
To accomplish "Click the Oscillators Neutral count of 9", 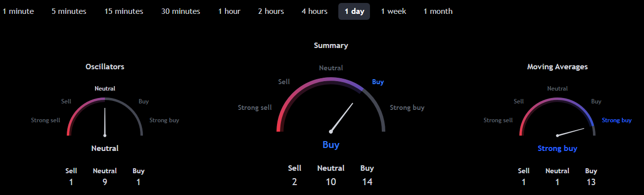I will point(105,182).
